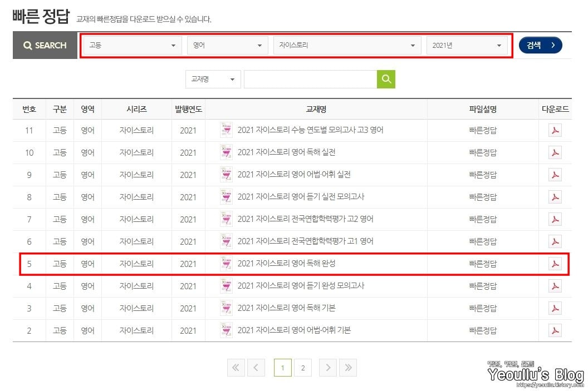Open 2021 자이스토리 전국연합학력평가 고2 영어
Image resolution: width=588 pixels, height=391 pixels.
tap(305, 219)
